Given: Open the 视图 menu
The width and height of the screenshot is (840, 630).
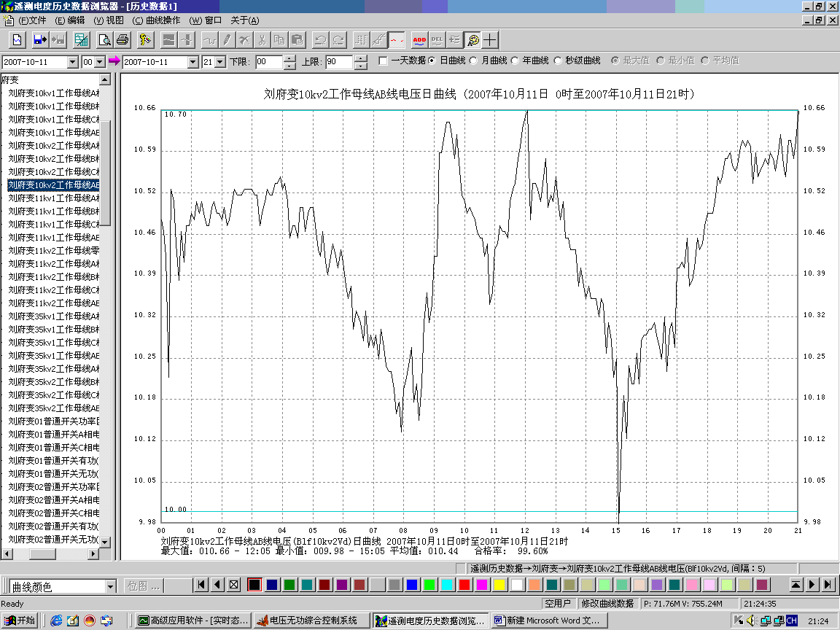Looking at the screenshot, I should (x=109, y=20).
